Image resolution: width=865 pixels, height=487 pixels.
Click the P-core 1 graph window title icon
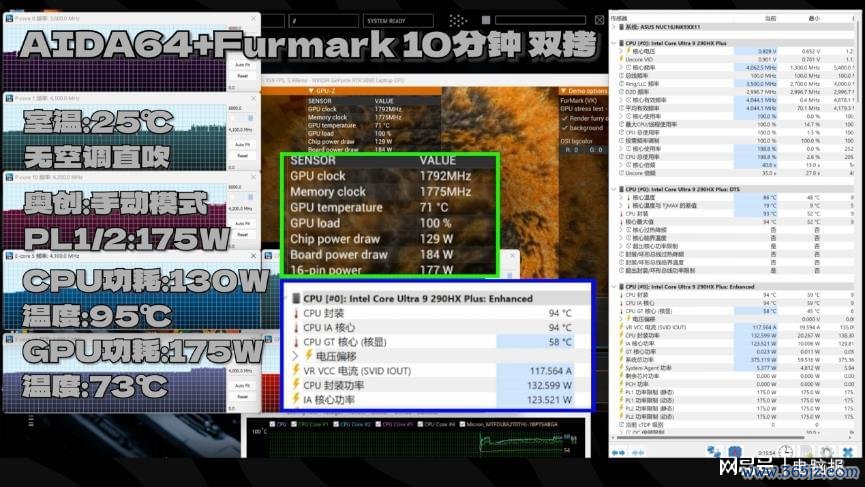pyautogui.click(x=9, y=98)
